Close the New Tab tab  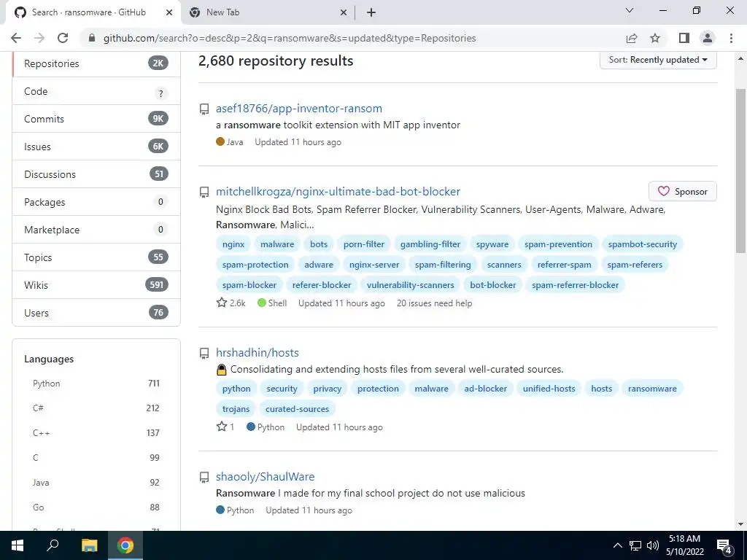pos(344,12)
